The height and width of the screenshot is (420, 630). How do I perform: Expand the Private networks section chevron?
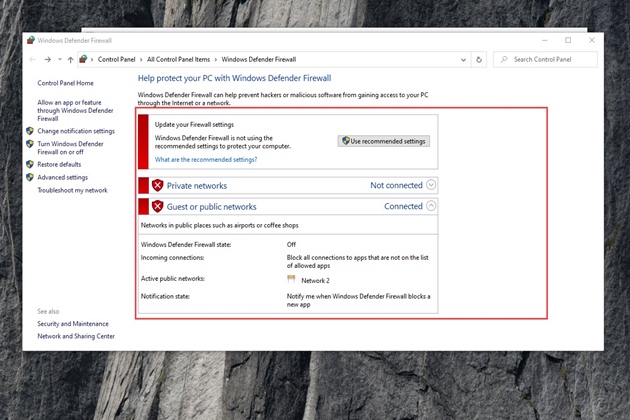point(431,185)
